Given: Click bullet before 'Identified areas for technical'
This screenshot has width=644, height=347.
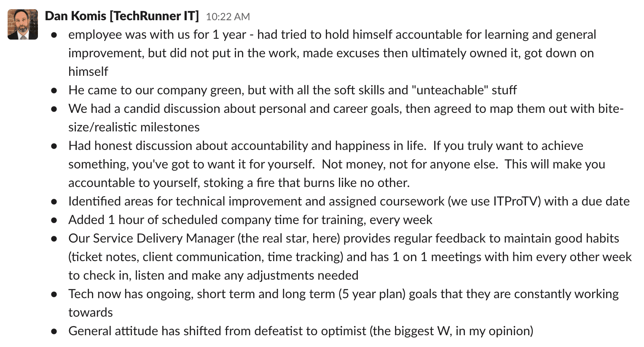Looking at the screenshot, I should [x=54, y=202].
